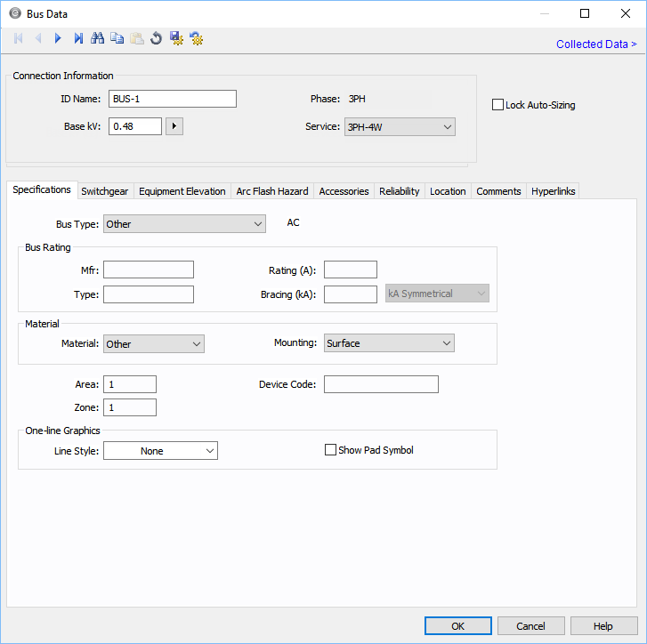This screenshot has height=644, width=647.
Task: Jump to the last record
Action: coord(78,38)
